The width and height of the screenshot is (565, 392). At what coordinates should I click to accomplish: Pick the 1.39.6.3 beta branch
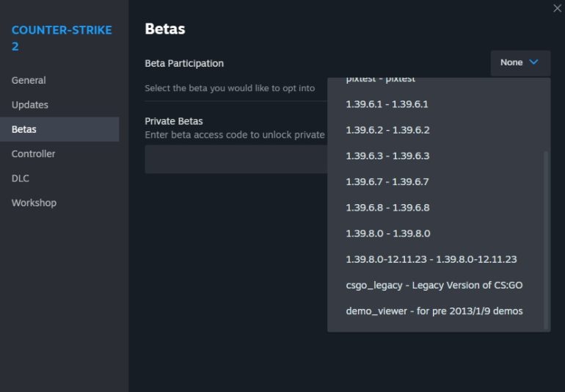pyautogui.click(x=387, y=156)
